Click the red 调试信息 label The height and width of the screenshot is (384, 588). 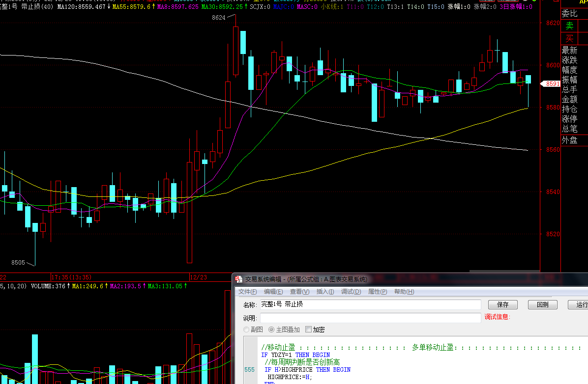(497, 317)
